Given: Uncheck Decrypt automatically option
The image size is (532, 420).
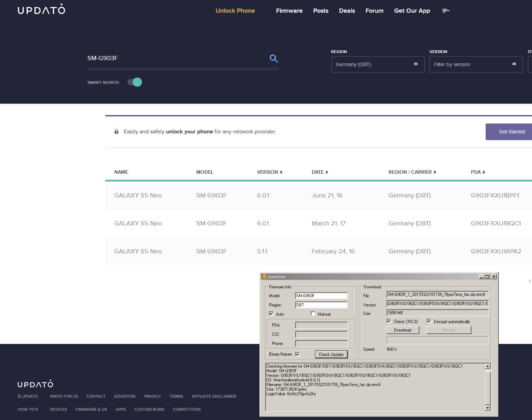Looking at the screenshot, I should (429, 321).
